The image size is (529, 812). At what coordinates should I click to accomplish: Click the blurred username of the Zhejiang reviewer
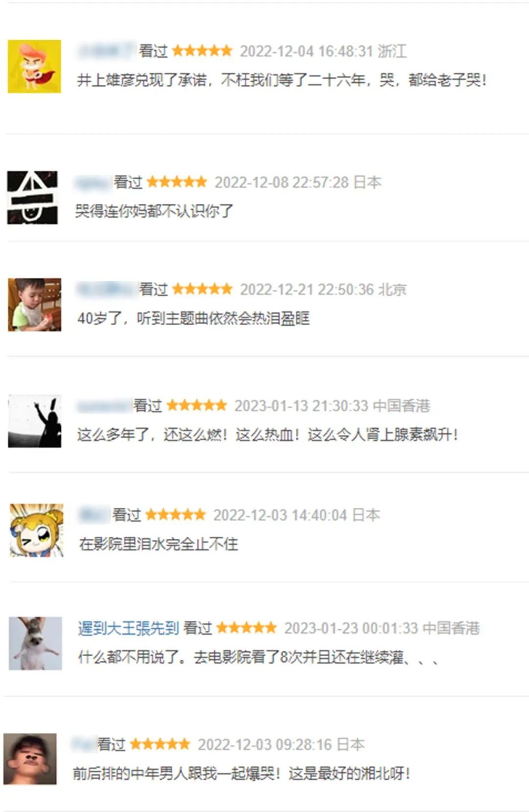click(x=107, y=50)
